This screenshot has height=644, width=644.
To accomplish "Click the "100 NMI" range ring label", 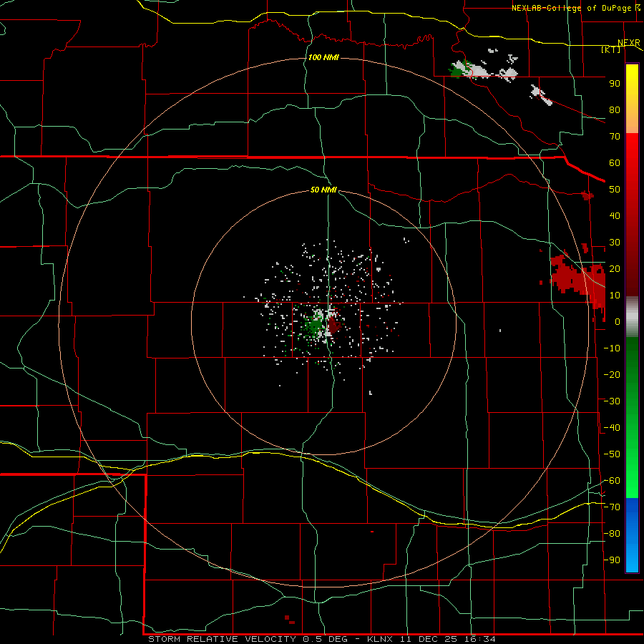I will [323, 57].
